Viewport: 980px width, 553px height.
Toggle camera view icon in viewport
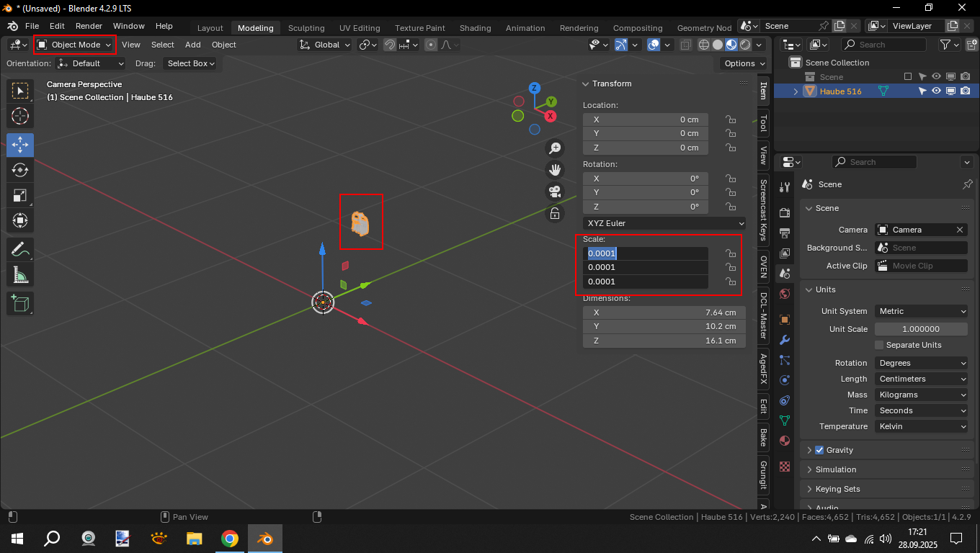tap(555, 192)
